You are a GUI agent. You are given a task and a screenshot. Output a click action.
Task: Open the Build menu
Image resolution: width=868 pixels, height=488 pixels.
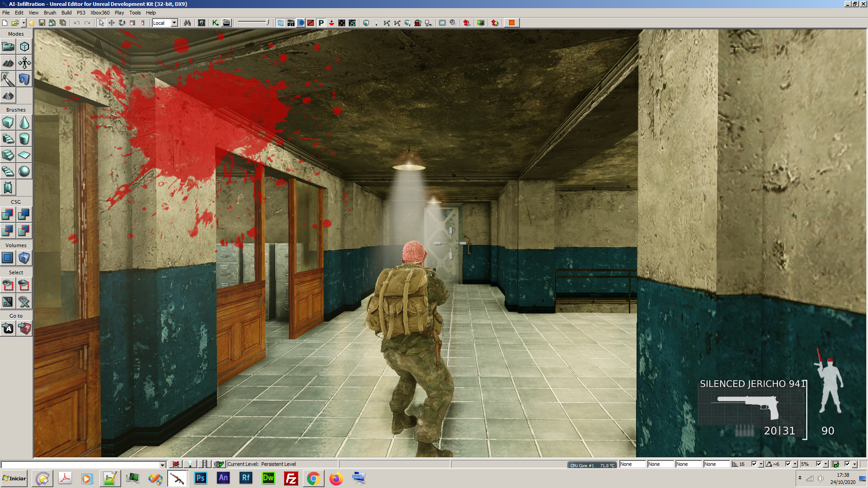(x=66, y=13)
